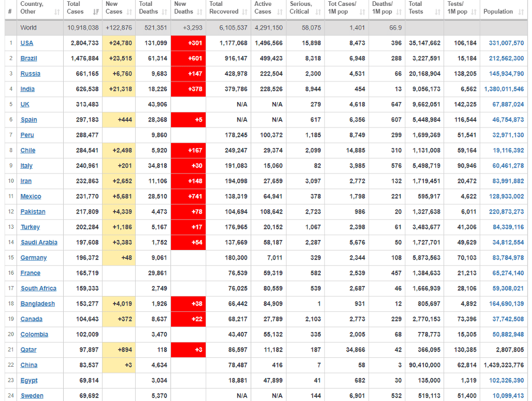Open Bangladesh's country page
The width and height of the screenshot is (532, 401).
(37, 304)
